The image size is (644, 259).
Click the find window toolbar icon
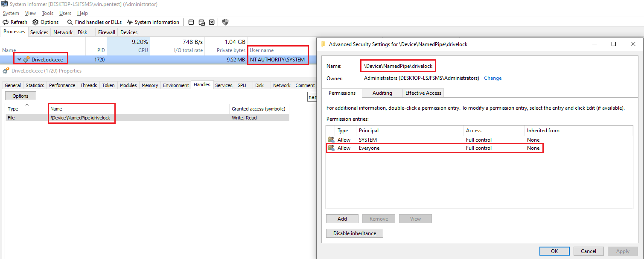coord(191,22)
